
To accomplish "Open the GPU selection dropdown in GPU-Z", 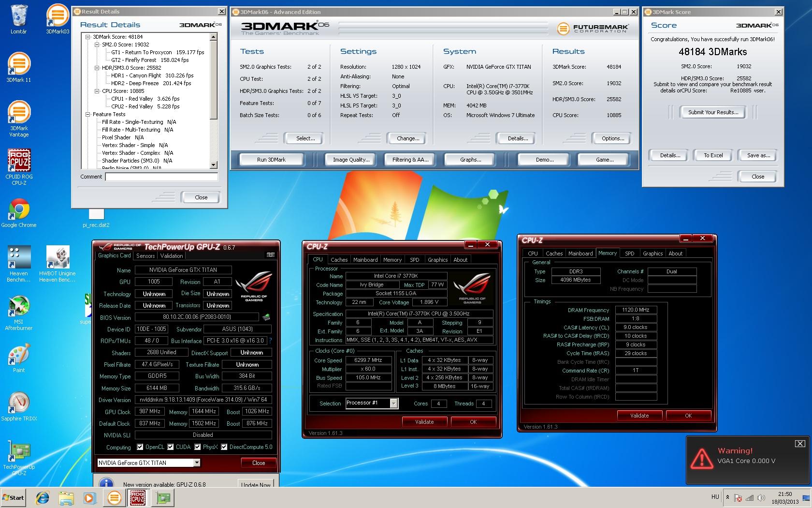I will (197, 463).
